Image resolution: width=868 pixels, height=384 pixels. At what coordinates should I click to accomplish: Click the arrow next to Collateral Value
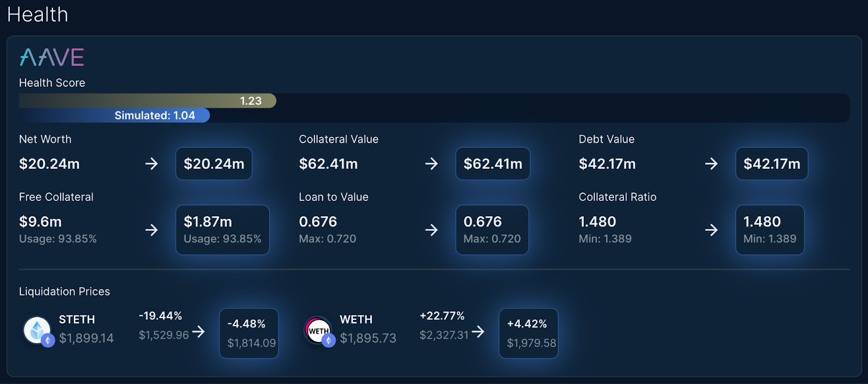point(431,163)
